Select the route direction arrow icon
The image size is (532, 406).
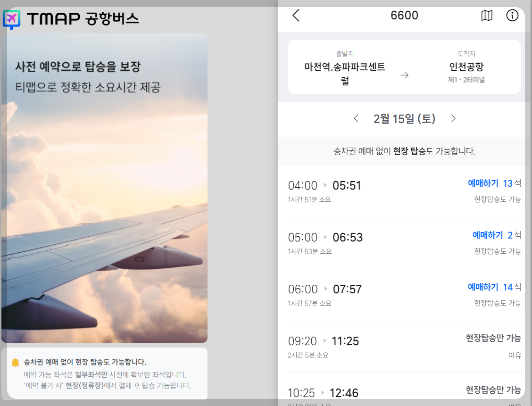405,75
